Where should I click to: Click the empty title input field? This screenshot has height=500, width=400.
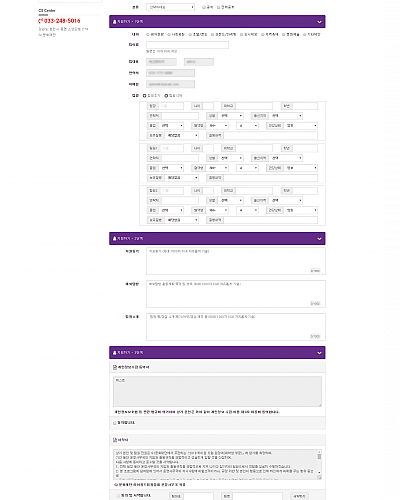click(x=187, y=45)
